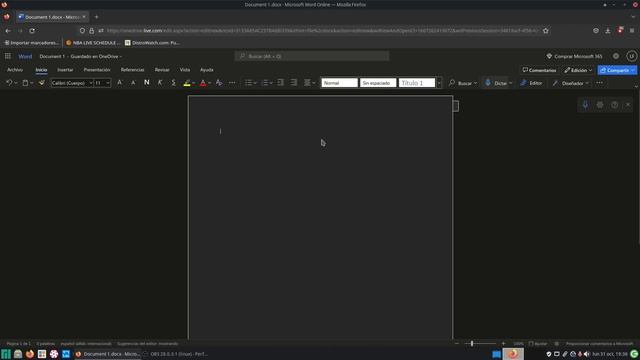Image resolution: width=640 pixels, height=360 pixels.
Task: Toggle the bulleted list
Action: tap(248, 83)
